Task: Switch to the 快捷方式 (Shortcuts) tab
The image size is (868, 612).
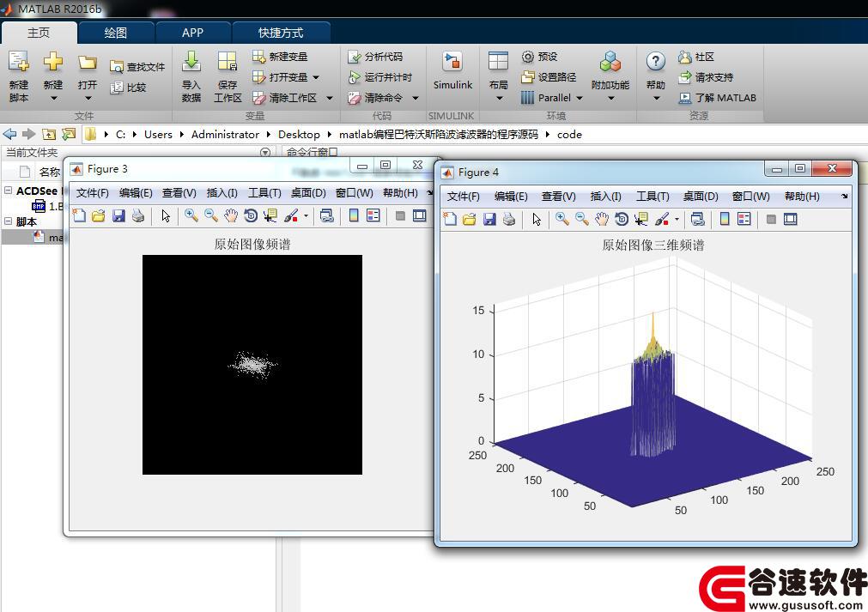Action: (281, 33)
